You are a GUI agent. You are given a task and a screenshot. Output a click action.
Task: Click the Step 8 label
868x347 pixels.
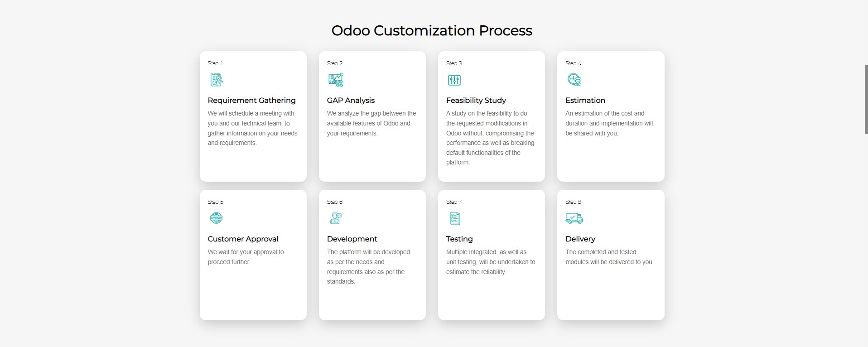(x=573, y=202)
